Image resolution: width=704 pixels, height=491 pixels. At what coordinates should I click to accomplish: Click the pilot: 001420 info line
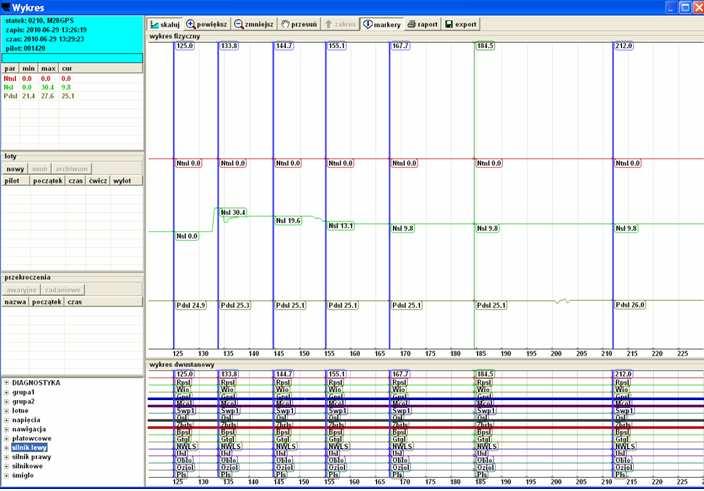pyautogui.click(x=26, y=48)
